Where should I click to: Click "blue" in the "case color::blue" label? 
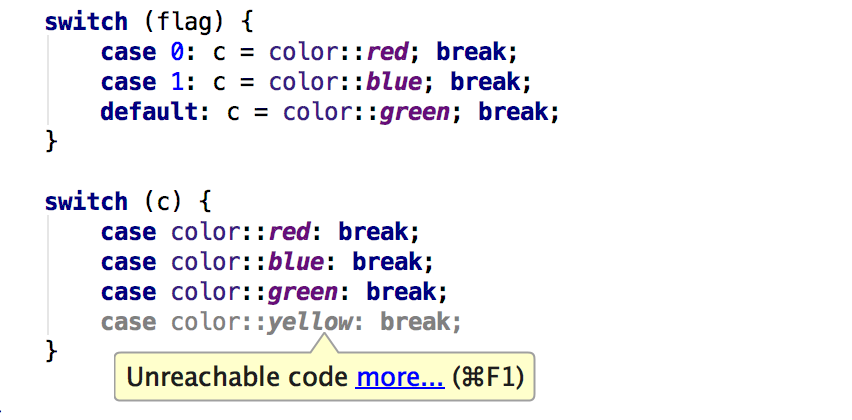298,262
